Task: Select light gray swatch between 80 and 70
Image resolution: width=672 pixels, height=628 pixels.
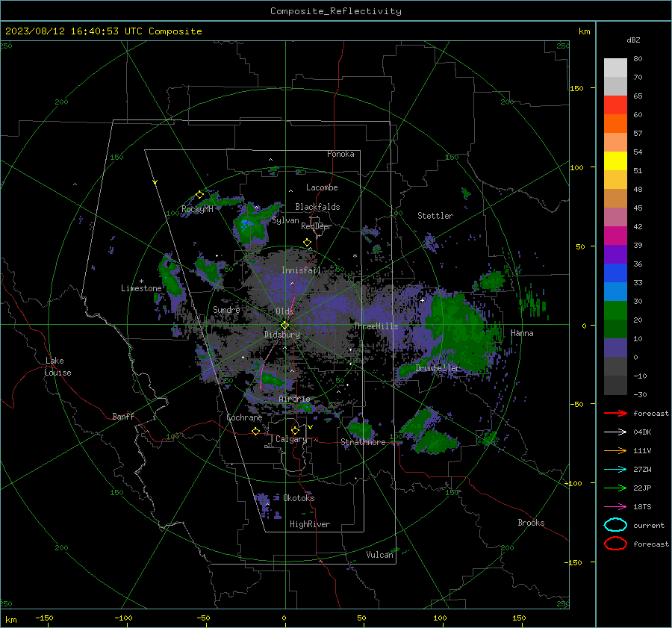Action: pos(615,68)
